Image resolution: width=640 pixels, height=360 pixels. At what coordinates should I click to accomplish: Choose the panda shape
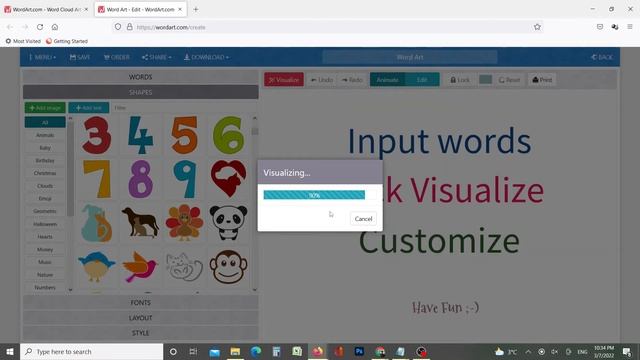click(229, 222)
